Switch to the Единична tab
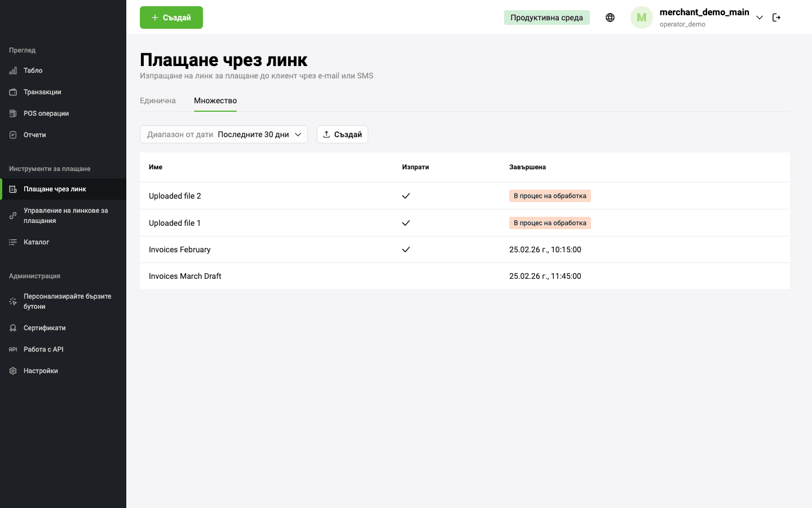This screenshot has height=508, width=812. pyautogui.click(x=158, y=100)
